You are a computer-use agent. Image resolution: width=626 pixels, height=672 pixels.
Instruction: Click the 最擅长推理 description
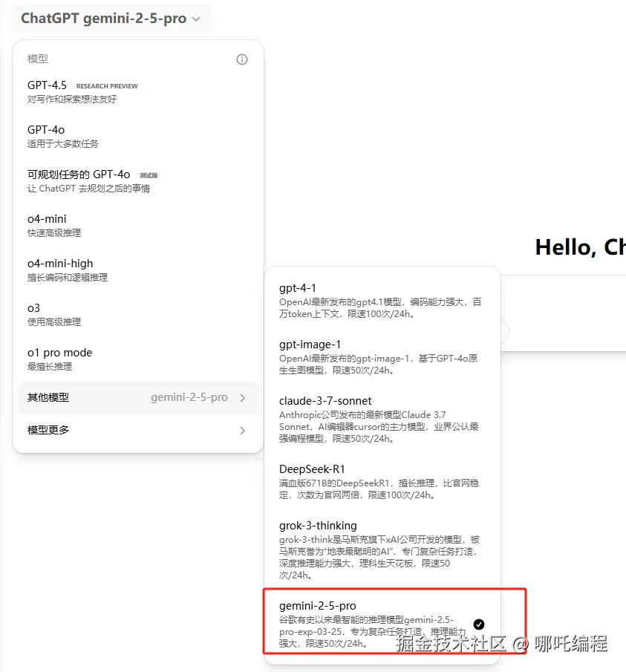pos(50,367)
